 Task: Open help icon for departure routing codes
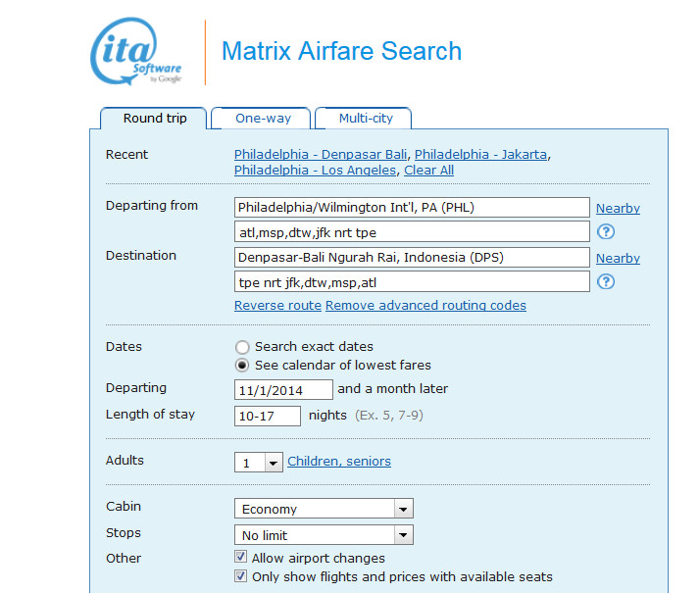click(x=606, y=231)
